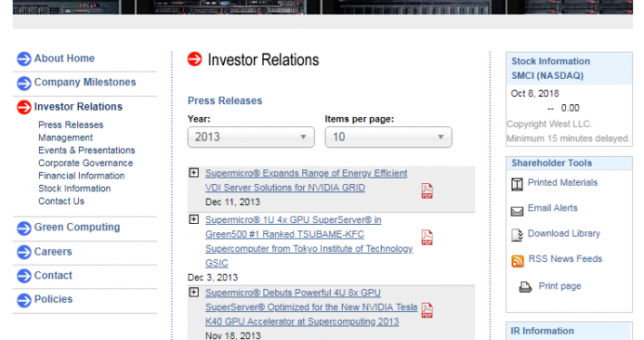Click the blue arrow icon beside About Home
The width and height of the screenshot is (644, 340).
coord(24,59)
